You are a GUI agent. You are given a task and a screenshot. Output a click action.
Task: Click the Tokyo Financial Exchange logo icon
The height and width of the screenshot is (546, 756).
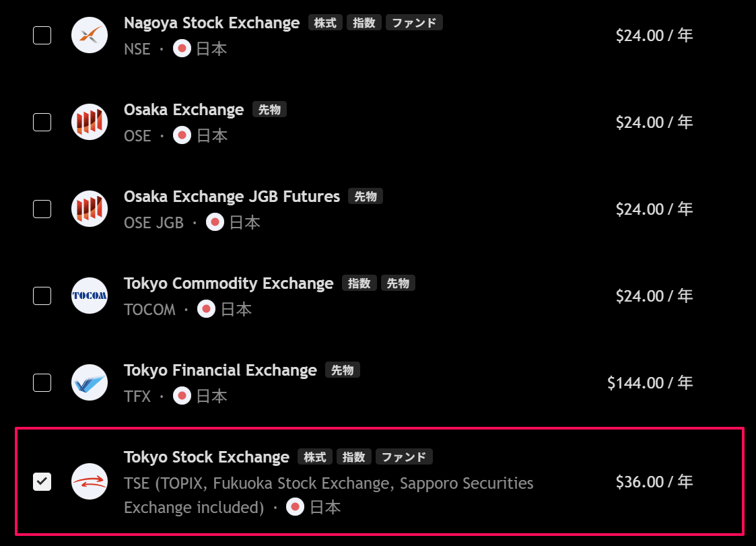[90, 382]
